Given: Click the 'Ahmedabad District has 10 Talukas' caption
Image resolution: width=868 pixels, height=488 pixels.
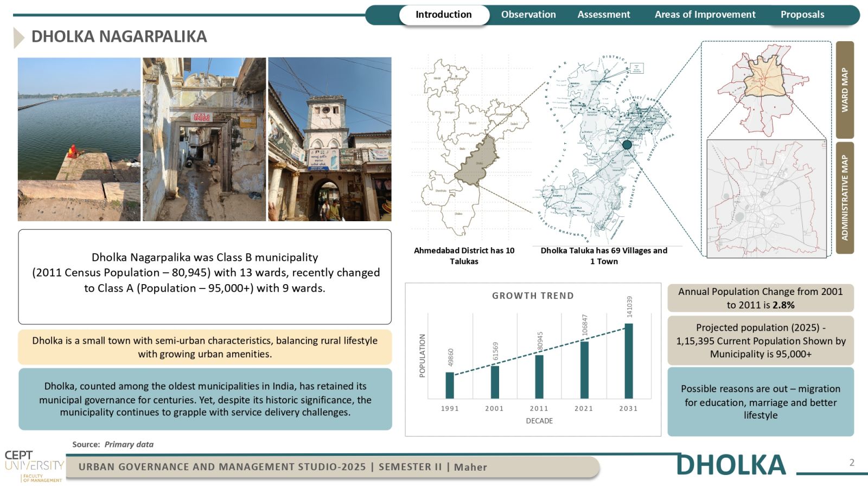Looking at the screenshot, I should (x=464, y=256).
